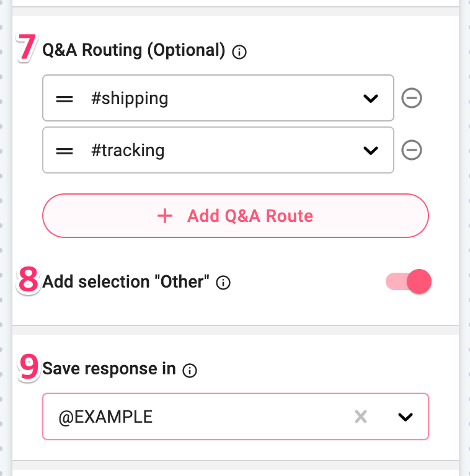The height and width of the screenshot is (476, 470).
Task: Click the @EXAMPLE input field
Action: click(236, 416)
